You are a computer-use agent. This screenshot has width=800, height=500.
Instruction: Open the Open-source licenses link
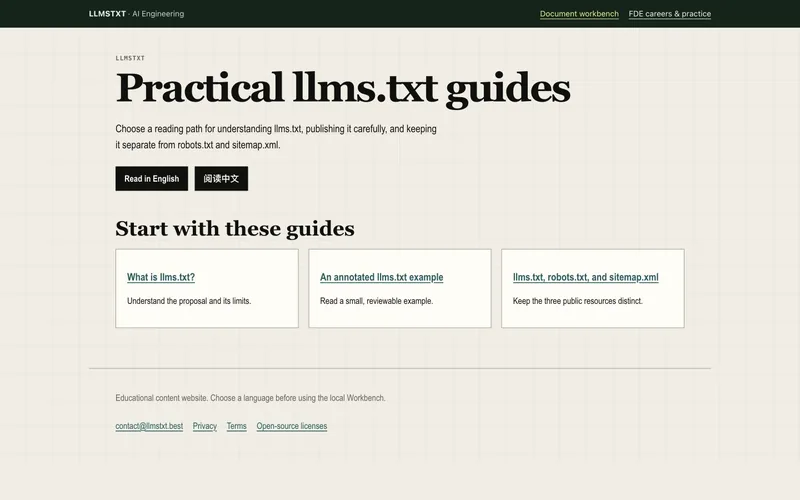(x=292, y=426)
